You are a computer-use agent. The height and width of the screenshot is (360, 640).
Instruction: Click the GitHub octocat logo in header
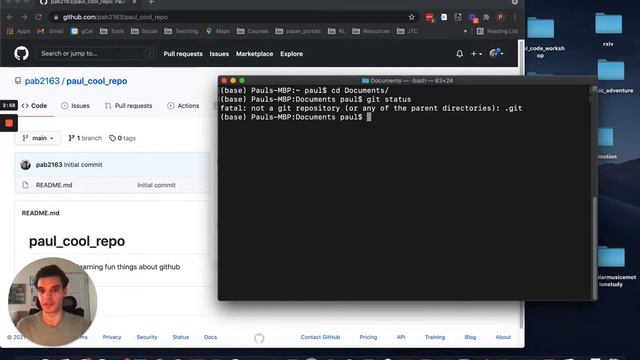coord(21,53)
